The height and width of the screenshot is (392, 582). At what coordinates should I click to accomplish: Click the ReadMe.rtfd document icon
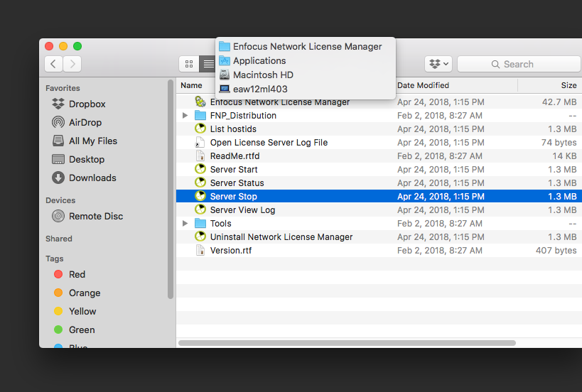coord(200,156)
